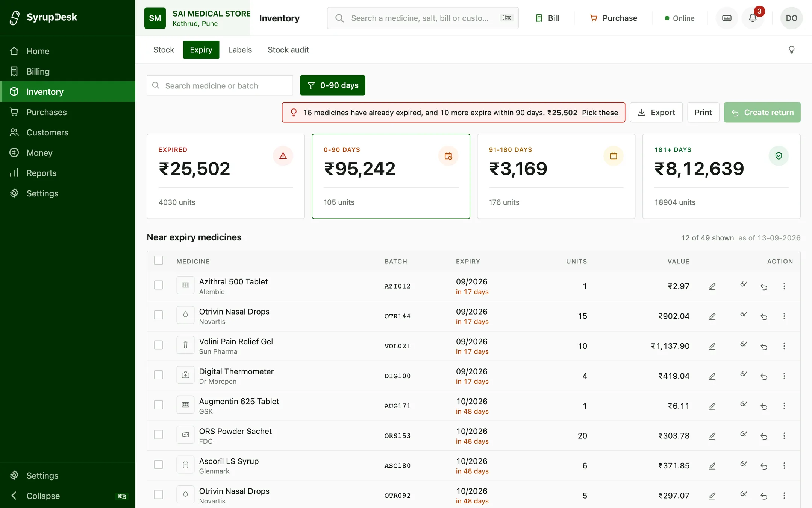Click the SM store avatar badge
Image resolution: width=812 pixels, height=508 pixels.
155,18
